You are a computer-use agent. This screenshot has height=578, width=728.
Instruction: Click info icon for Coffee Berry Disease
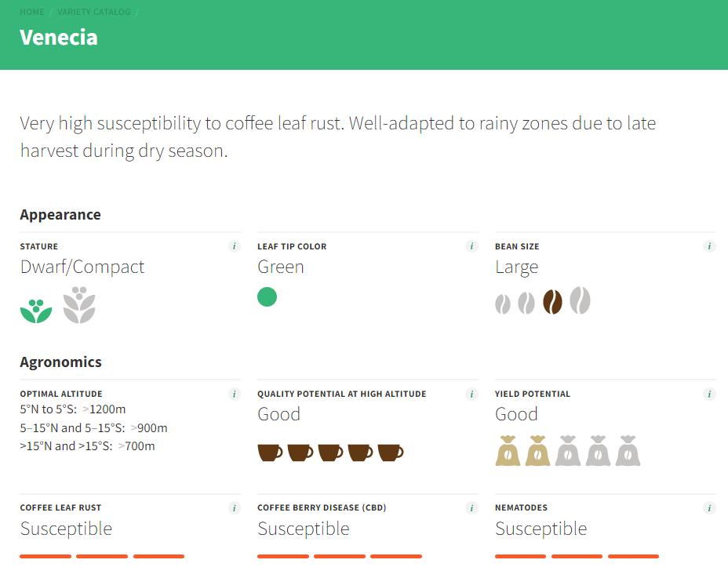pos(471,508)
